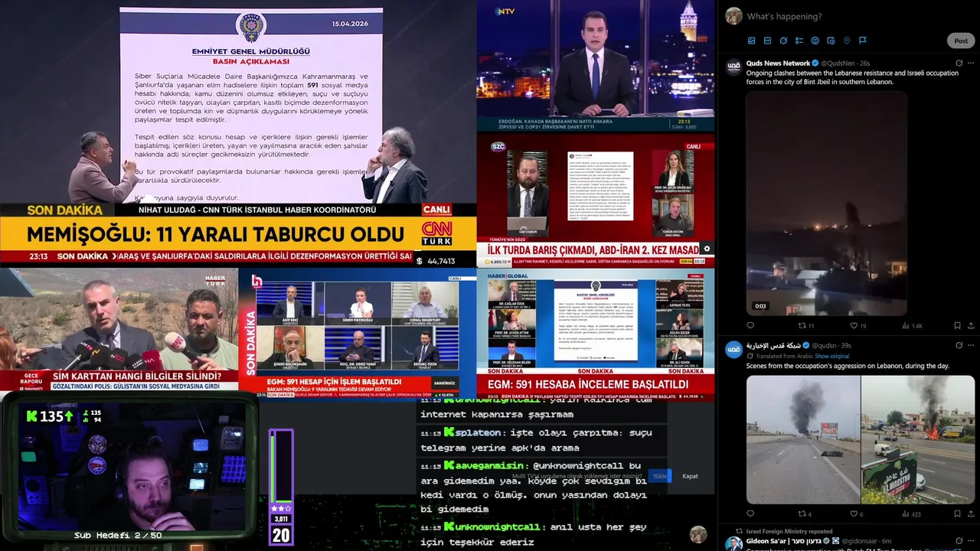Open your profile avatar beside the composer

[x=733, y=16]
